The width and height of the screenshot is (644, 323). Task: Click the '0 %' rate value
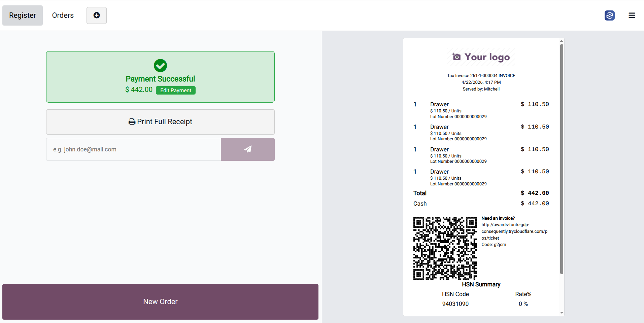[523, 304]
